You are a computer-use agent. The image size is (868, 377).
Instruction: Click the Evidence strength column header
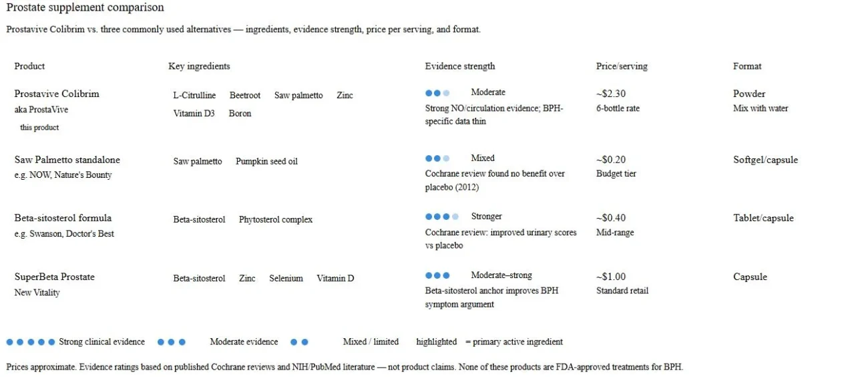point(460,66)
